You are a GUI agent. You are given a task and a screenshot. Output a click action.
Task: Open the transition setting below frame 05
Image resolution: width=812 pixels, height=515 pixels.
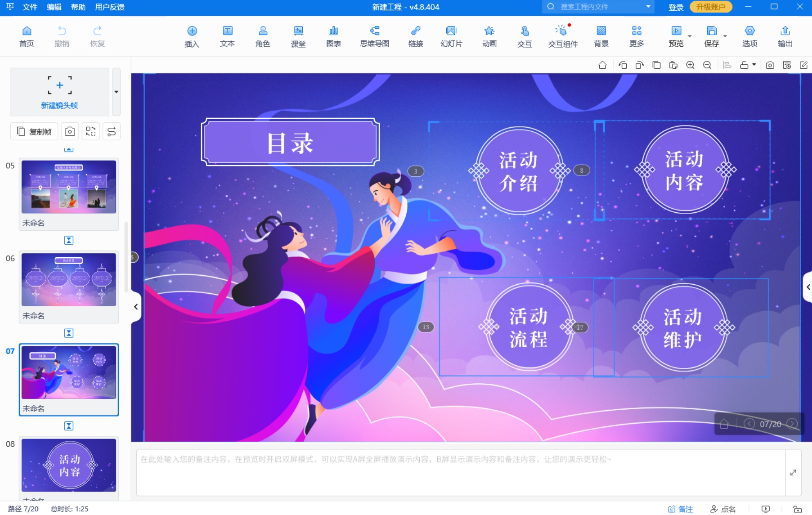click(x=69, y=240)
